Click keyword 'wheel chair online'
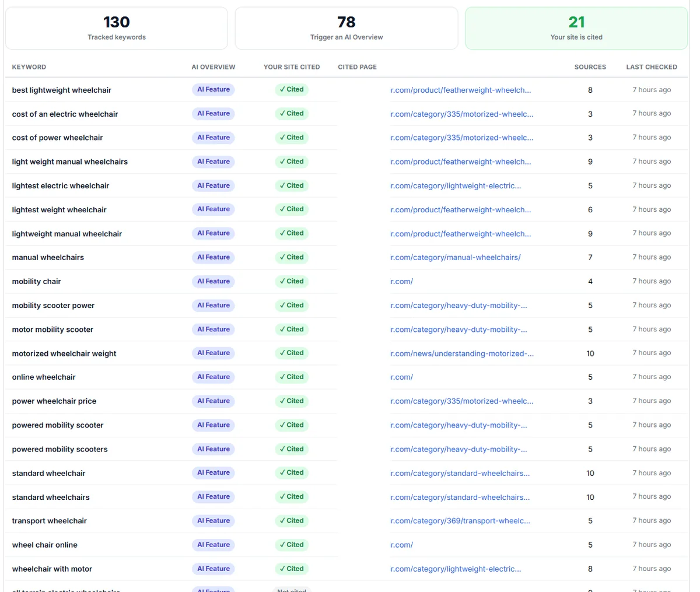The width and height of the screenshot is (700, 592). [44, 545]
